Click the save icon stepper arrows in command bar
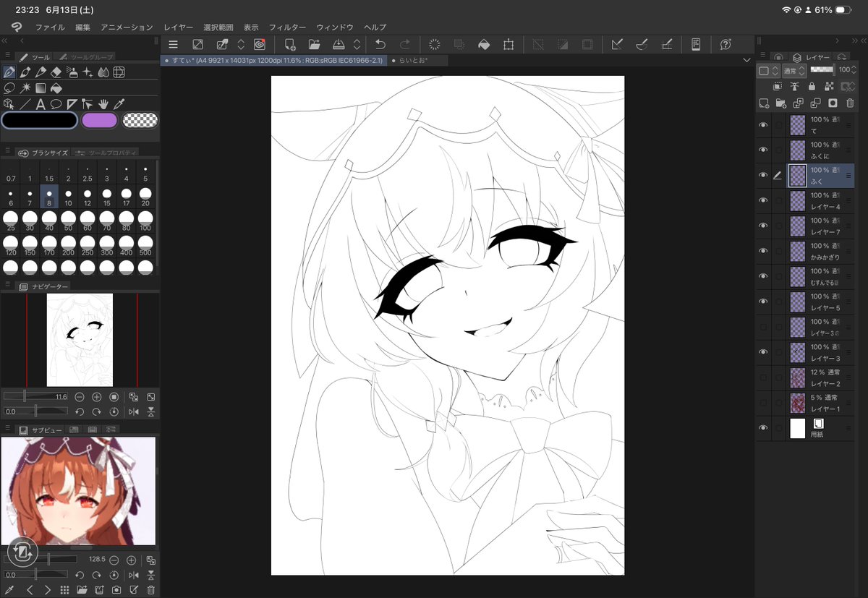Image resolution: width=868 pixels, height=598 pixels. tap(357, 44)
